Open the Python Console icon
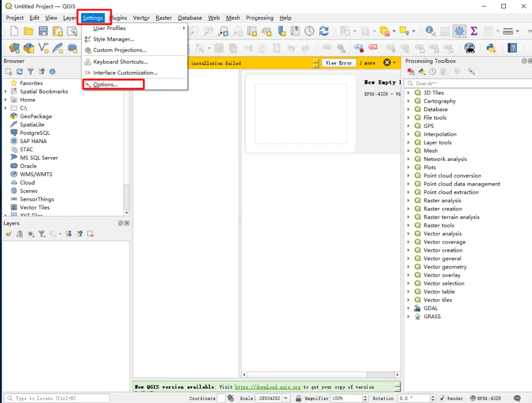This screenshot has width=532, height=403. coord(491,48)
